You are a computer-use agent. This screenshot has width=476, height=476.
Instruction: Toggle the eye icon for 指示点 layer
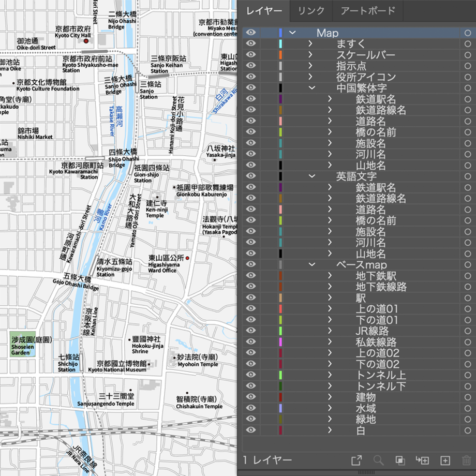coord(251,66)
